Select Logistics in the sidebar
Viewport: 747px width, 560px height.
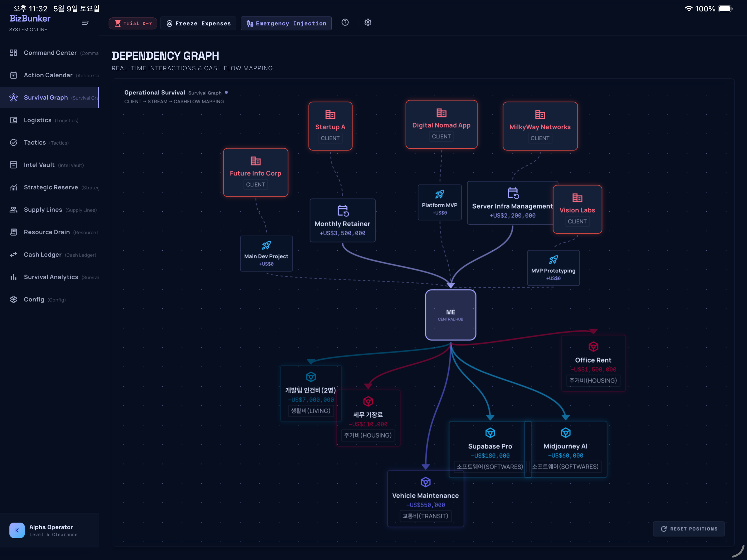pyautogui.click(x=50, y=120)
